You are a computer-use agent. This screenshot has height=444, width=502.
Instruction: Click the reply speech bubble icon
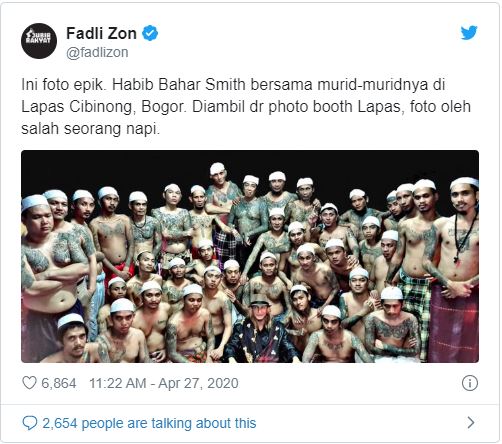(x=30, y=423)
